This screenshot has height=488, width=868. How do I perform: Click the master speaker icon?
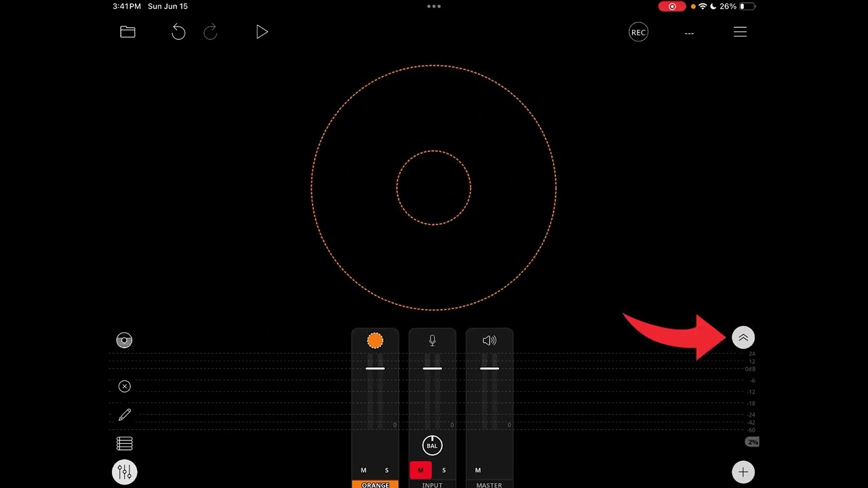point(489,340)
